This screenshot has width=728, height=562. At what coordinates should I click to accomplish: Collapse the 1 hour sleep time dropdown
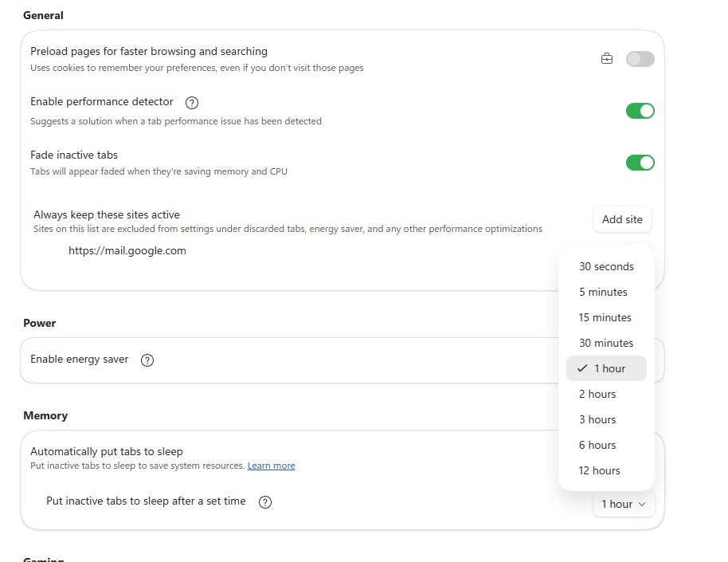(624, 504)
